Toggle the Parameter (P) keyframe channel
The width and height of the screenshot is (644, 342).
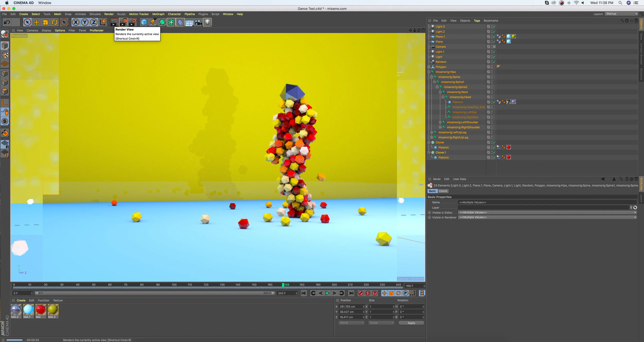point(405,293)
